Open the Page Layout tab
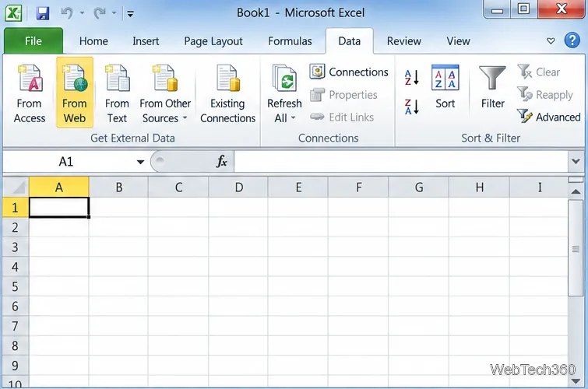This screenshot has height=389, width=588. (213, 41)
